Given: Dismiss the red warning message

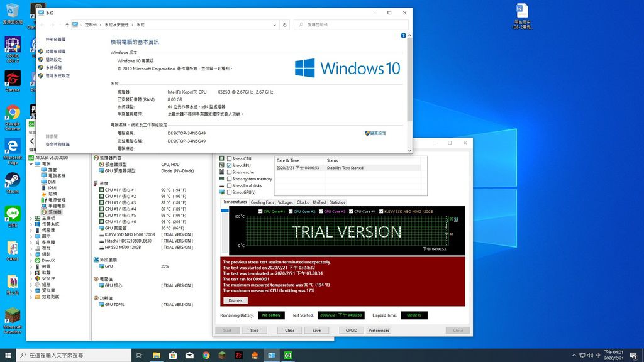Looking at the screenshot, I should (x=235, y=300).
